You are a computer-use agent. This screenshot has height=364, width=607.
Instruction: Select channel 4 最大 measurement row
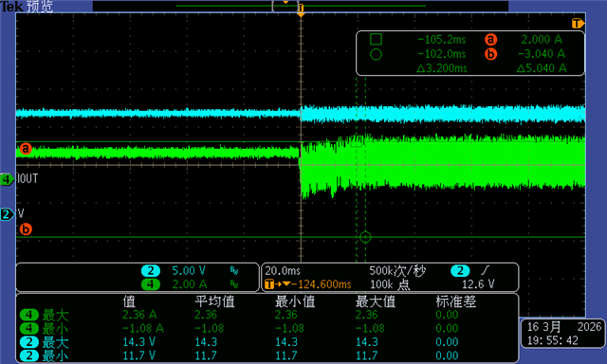pos(267,315)
